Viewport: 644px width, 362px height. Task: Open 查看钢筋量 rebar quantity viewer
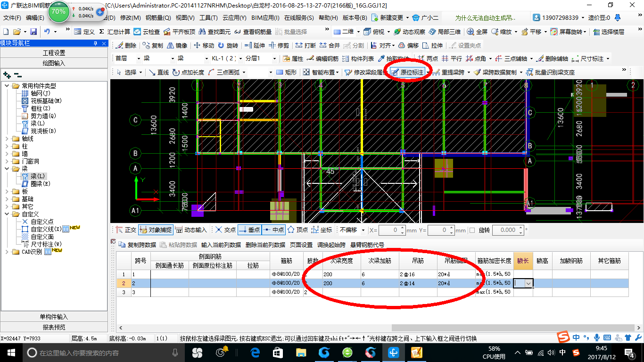(x=253, y=32)
